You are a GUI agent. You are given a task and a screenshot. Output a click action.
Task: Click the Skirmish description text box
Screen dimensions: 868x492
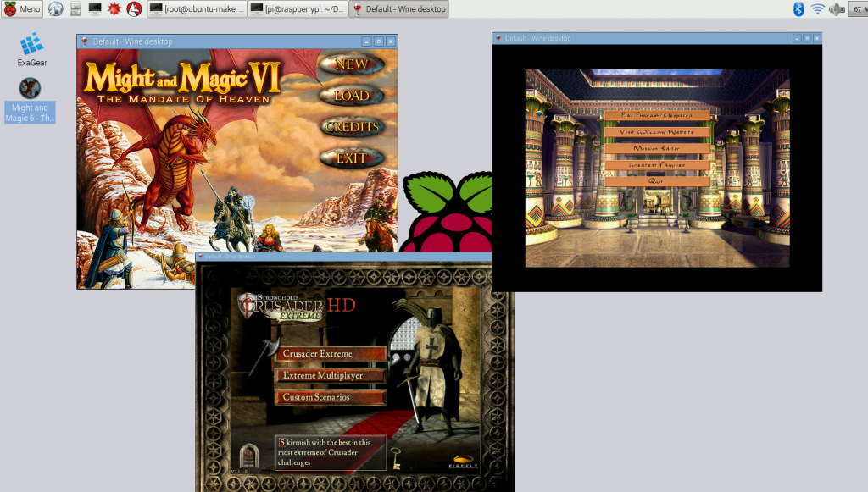click(x=330, y=453)
